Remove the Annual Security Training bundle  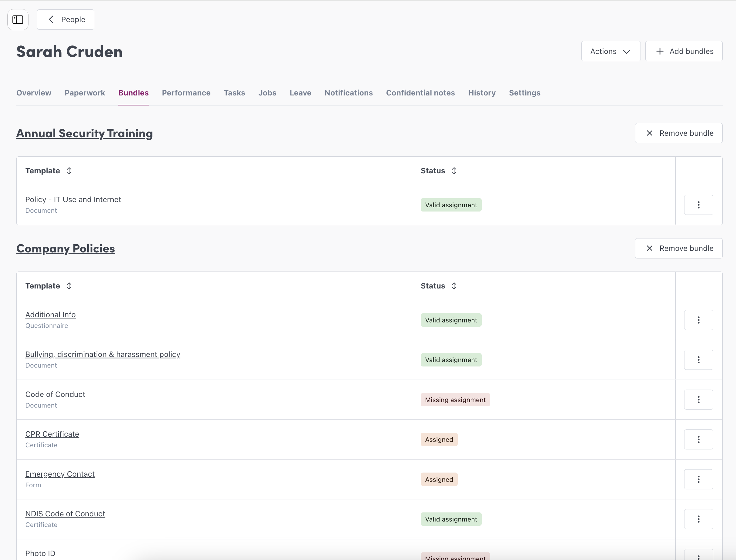coord(678,133)
